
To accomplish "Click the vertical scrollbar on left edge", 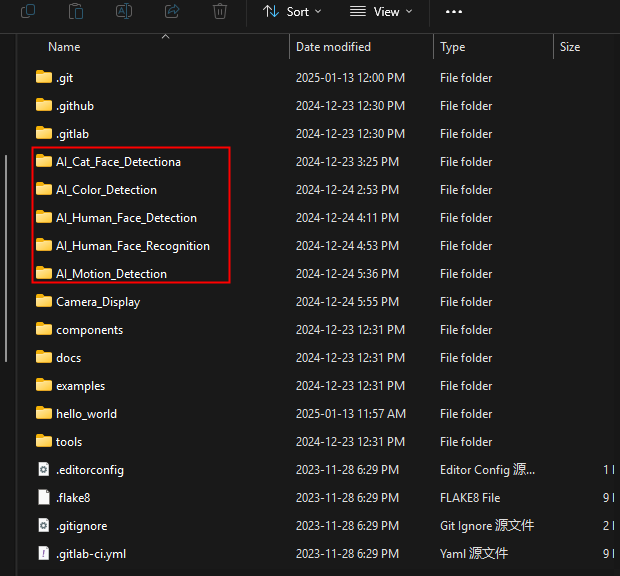I will click(x=6, y=259).
